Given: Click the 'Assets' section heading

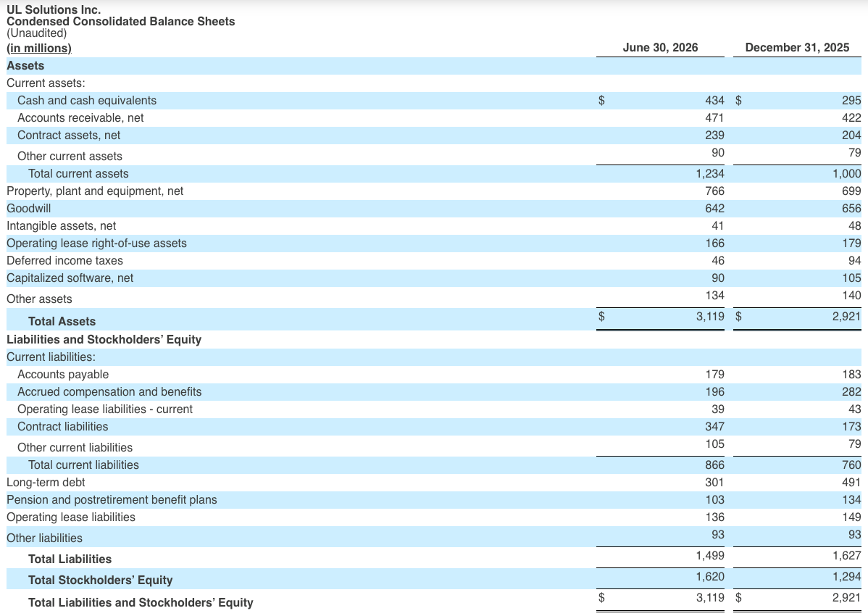Looking at the screenshot, I should (25, 66).
